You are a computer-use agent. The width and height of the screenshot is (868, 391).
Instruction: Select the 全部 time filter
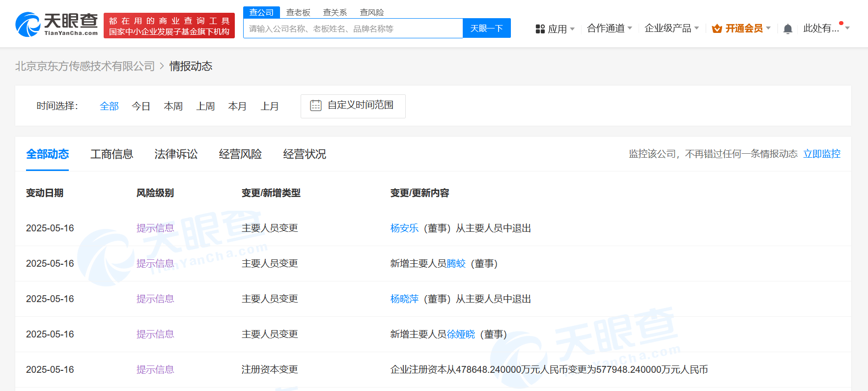(109, 106)
